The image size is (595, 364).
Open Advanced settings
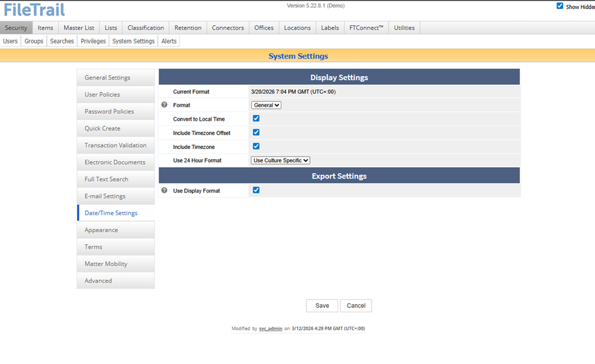(x=116, y=280)
